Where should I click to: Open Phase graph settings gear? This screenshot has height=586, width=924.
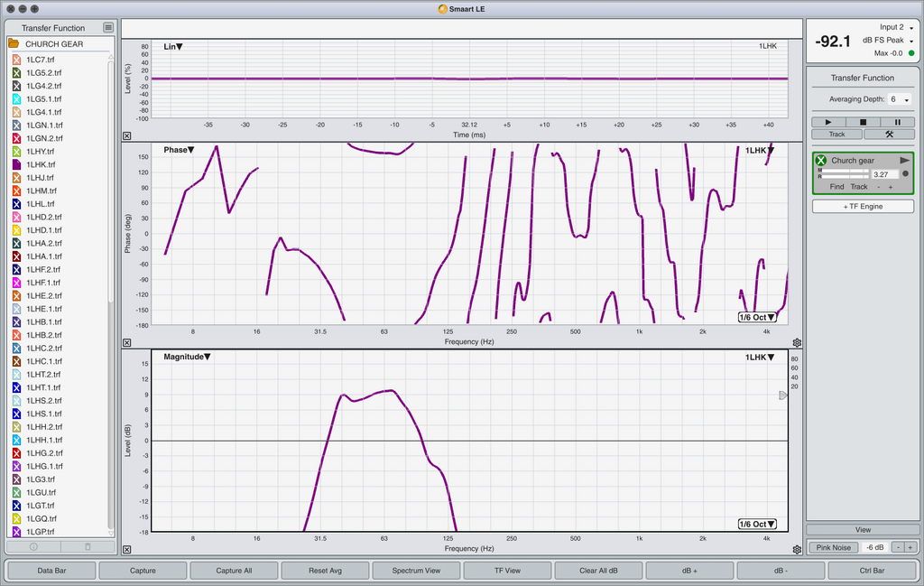tap(797, 342)
